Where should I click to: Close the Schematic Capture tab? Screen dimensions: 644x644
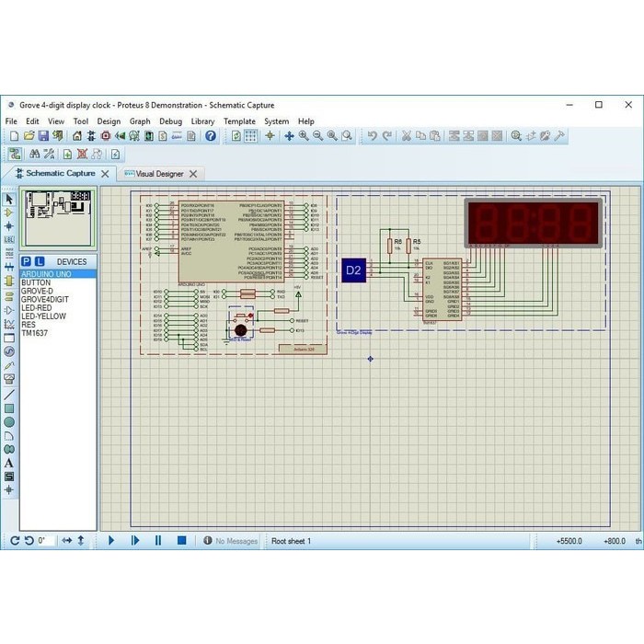pos(105,174)
